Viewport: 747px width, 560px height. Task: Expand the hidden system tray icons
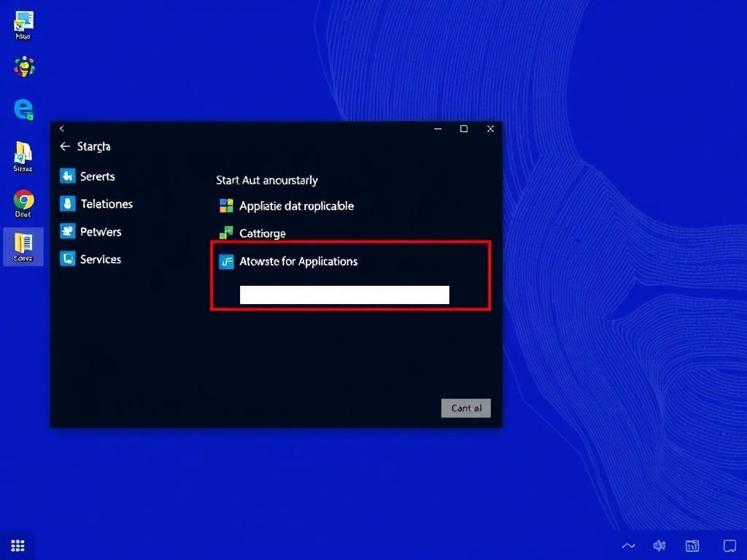tap(628, 545)
